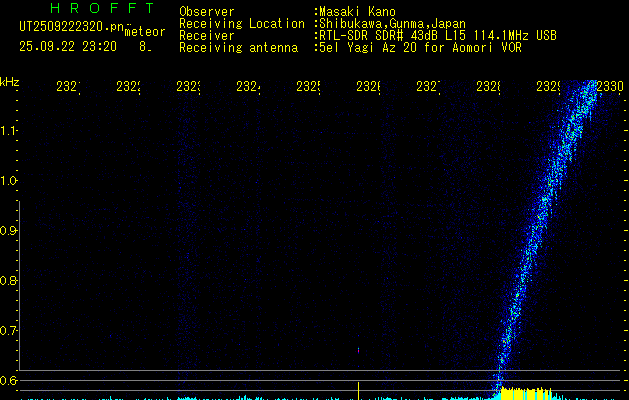Select the observer name Masaki Kano
Screen dimensions: 629x400
tap(357, 12)
